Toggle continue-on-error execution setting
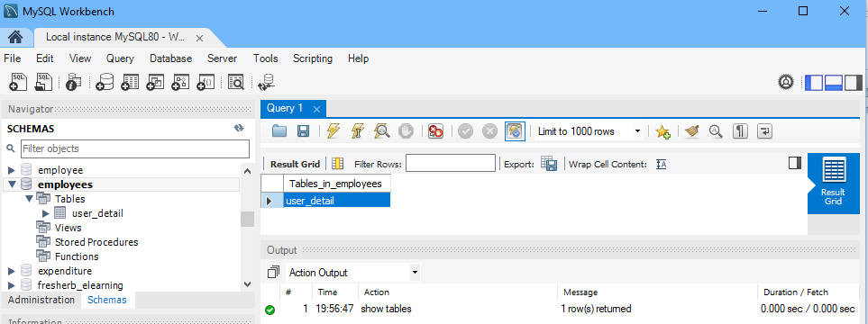 tap(435, 131)
